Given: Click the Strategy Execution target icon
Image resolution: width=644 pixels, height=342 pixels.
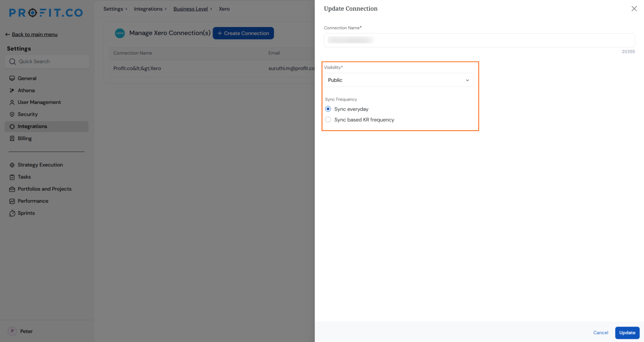Looking at the screenshot, I should pos(12,165).
